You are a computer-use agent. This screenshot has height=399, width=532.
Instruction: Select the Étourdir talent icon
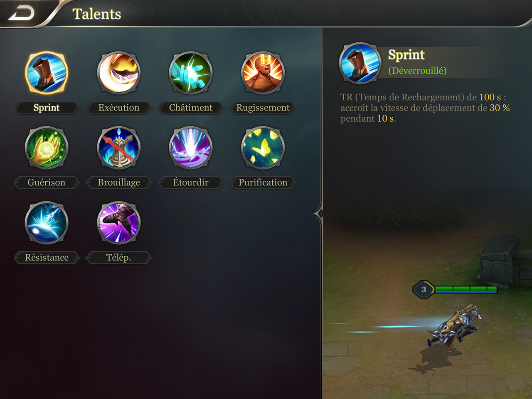[191, 148]
